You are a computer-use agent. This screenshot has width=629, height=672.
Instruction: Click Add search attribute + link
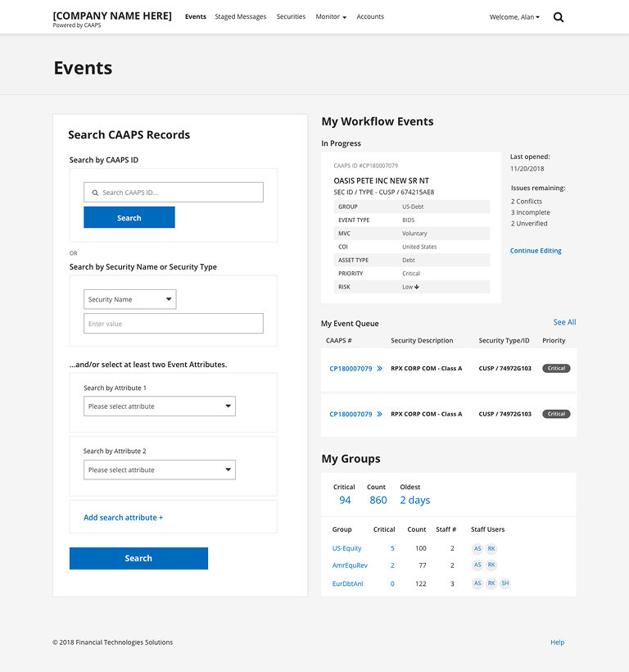124,517
